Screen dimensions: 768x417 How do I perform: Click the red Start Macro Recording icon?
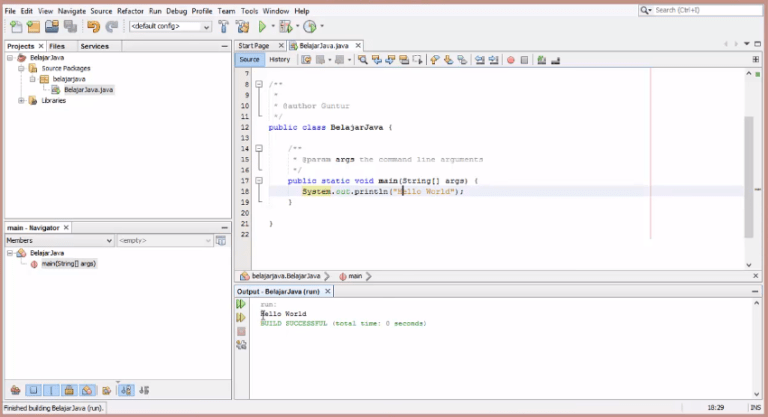coord(510,60)
